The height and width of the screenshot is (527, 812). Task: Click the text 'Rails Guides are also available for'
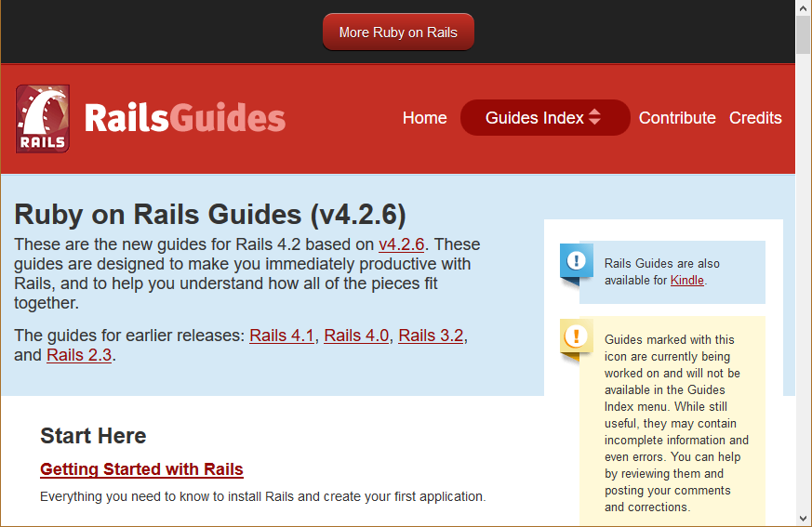(662, 271)
